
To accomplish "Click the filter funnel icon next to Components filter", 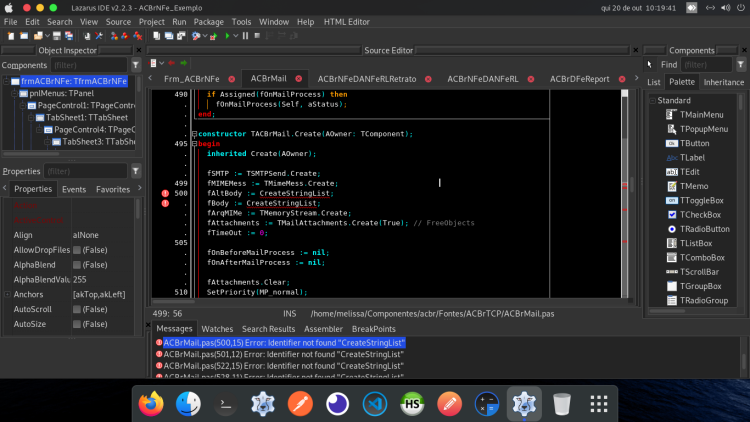I will [x=136, y=65].
